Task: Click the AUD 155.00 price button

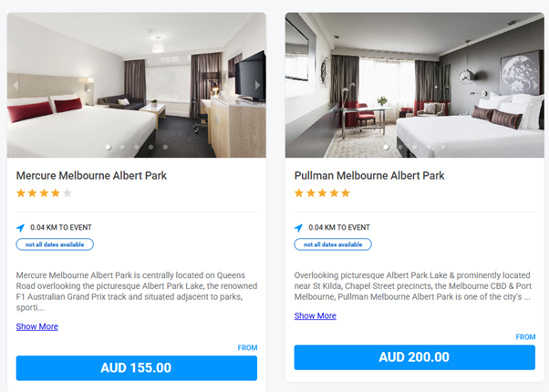Action: (x=136, y=368)
